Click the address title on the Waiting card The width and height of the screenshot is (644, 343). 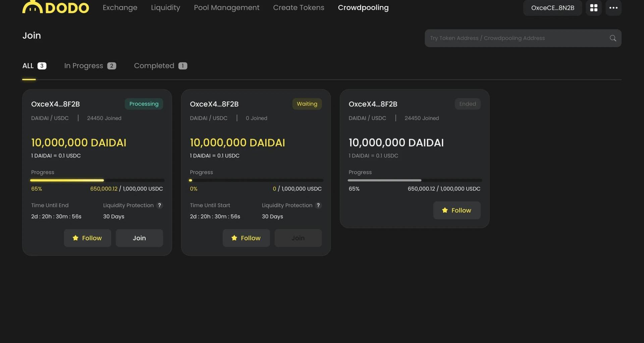click(x=214, y=104)
